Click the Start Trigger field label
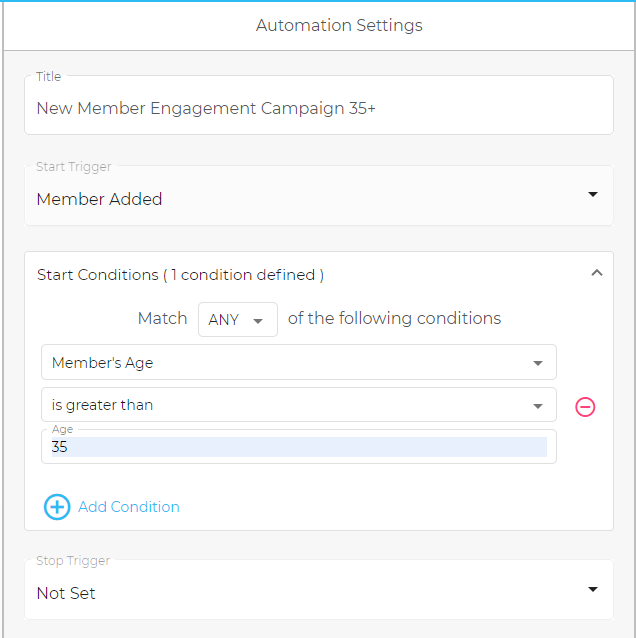The image size is (636, 638). point(74,166)
